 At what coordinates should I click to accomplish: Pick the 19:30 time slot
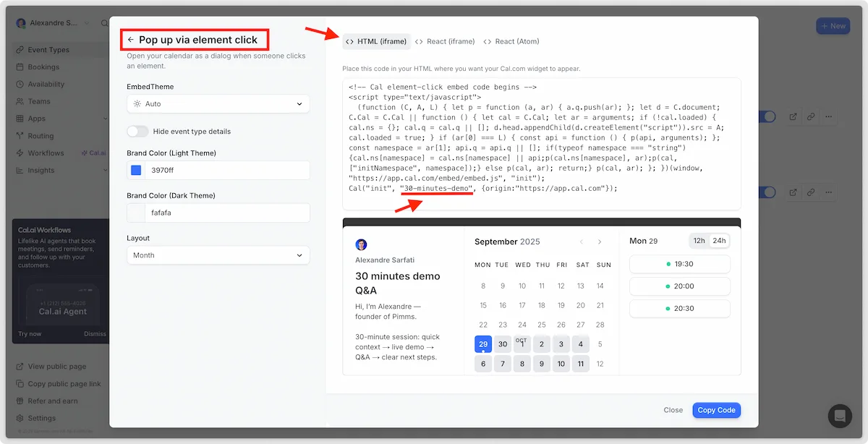680,264
